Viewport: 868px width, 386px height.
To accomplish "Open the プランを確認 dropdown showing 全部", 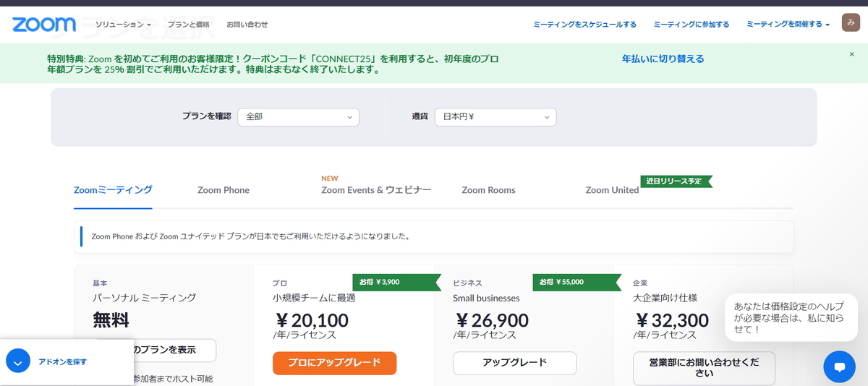I will click(298, 116).
